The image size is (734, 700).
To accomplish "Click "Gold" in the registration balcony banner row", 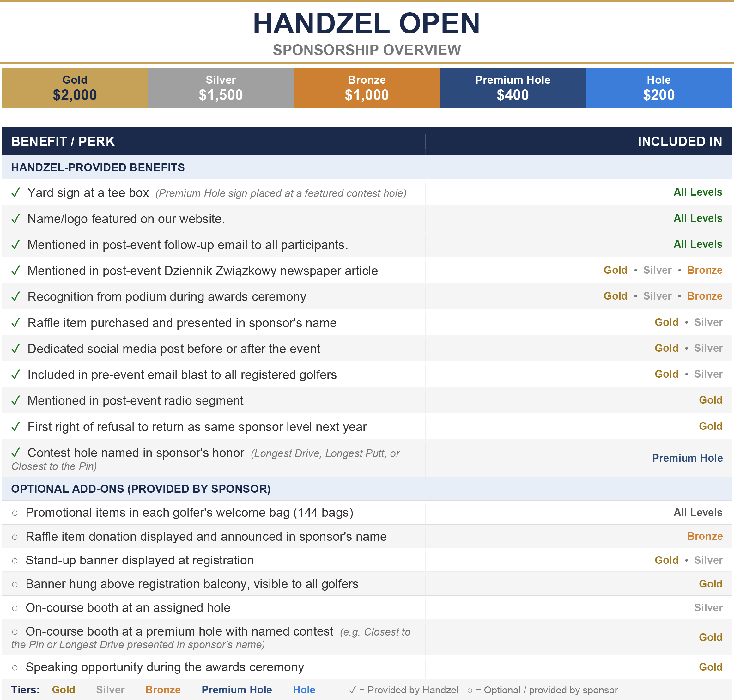I will (711, 584).
